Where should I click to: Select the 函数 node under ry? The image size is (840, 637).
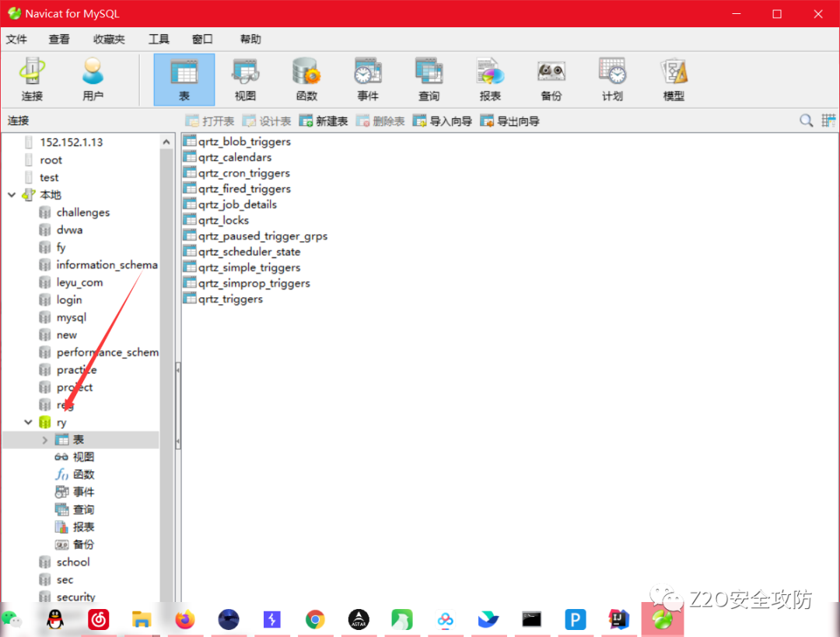[x=83, y=474]
